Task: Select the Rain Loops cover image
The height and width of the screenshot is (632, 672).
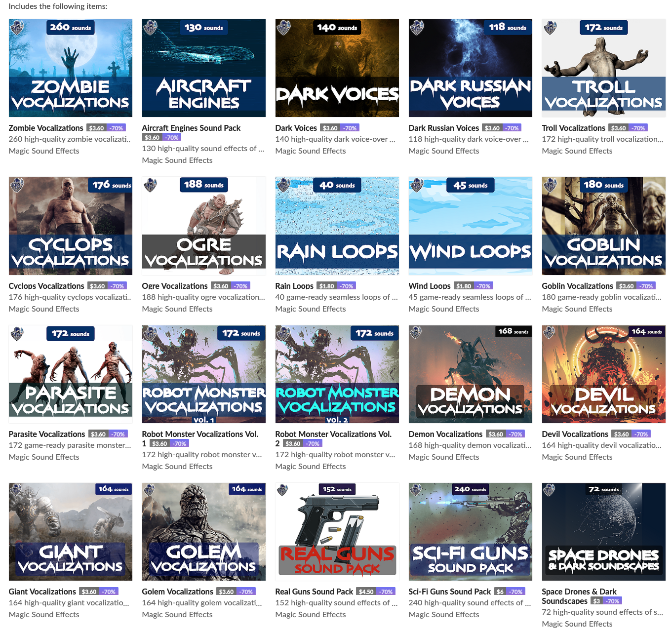Action: point(337,226)
